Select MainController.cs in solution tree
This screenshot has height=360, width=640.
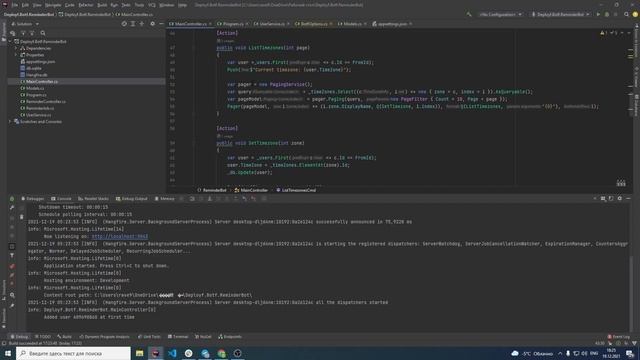tap(42, 82)
